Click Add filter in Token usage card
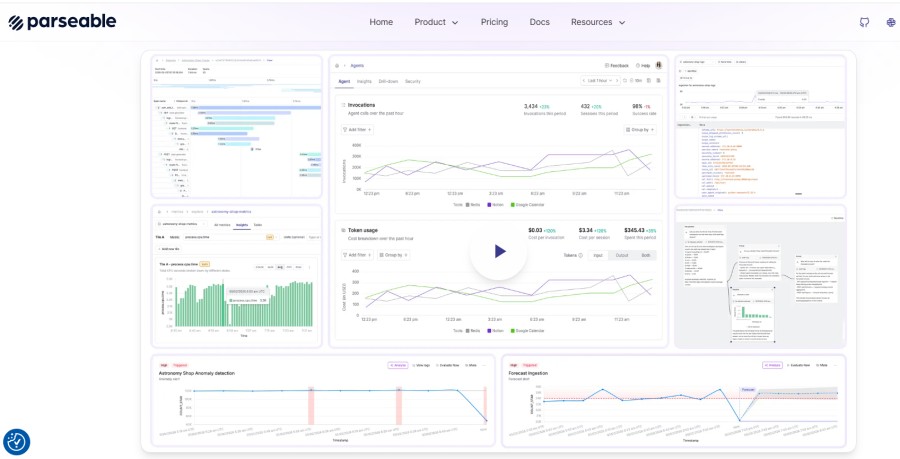The width and height of the screenshot is (900, 459). coord(357,255)
